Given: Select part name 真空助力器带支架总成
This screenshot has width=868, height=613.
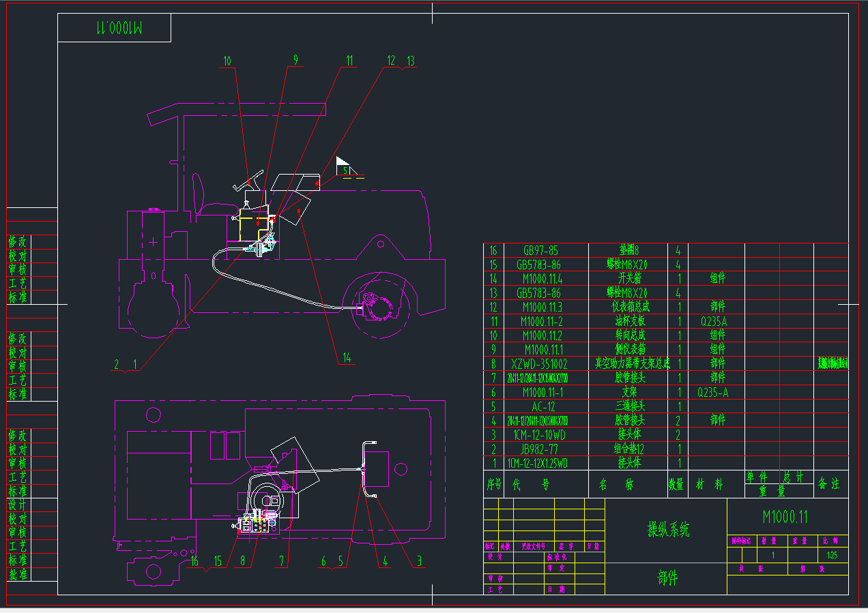Looking at the screenshot, I should 632,364.
